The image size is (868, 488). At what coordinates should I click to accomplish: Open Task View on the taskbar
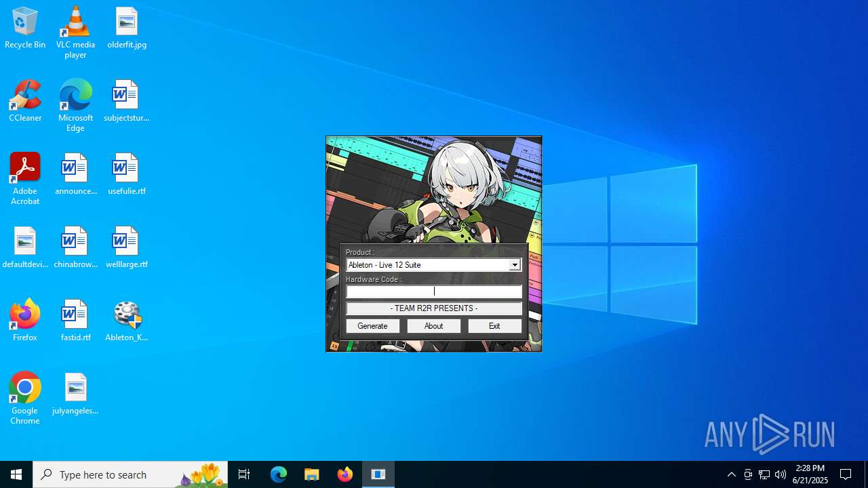(x=244, y=474)
